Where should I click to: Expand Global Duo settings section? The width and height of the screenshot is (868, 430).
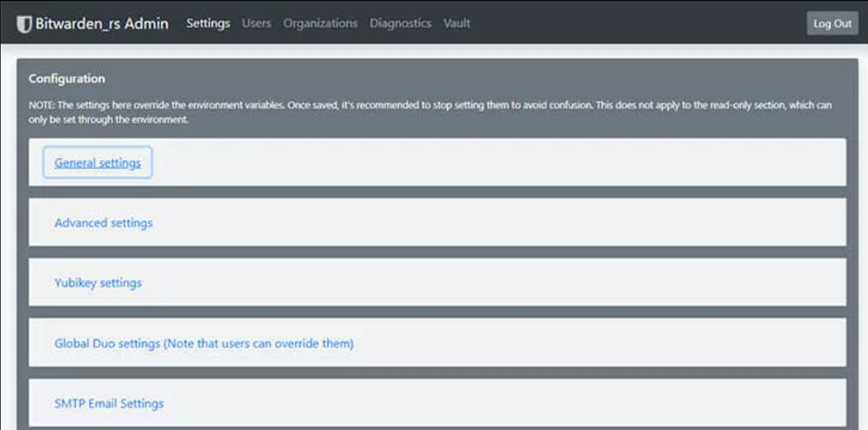(x=204, y=343)
